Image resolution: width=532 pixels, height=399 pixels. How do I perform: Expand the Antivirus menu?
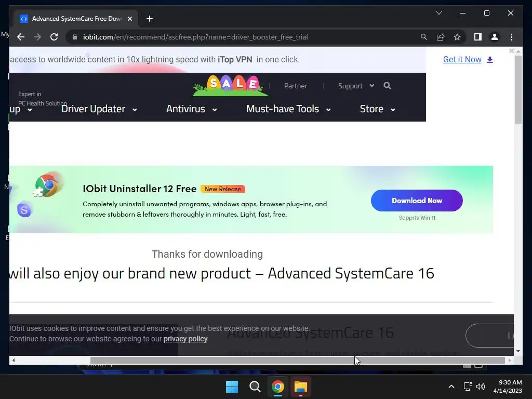coord(192,109)
